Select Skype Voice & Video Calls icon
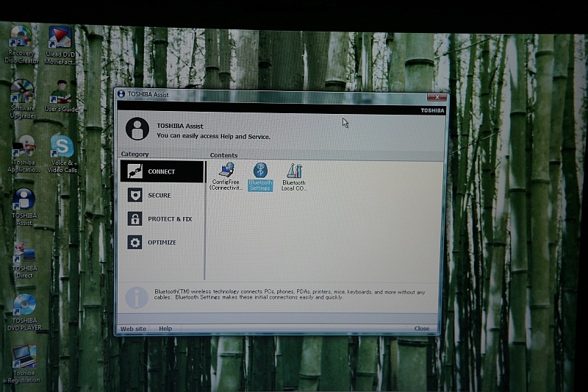The width and height of the screenshot is (588, 392). click(x=62, y=154)
